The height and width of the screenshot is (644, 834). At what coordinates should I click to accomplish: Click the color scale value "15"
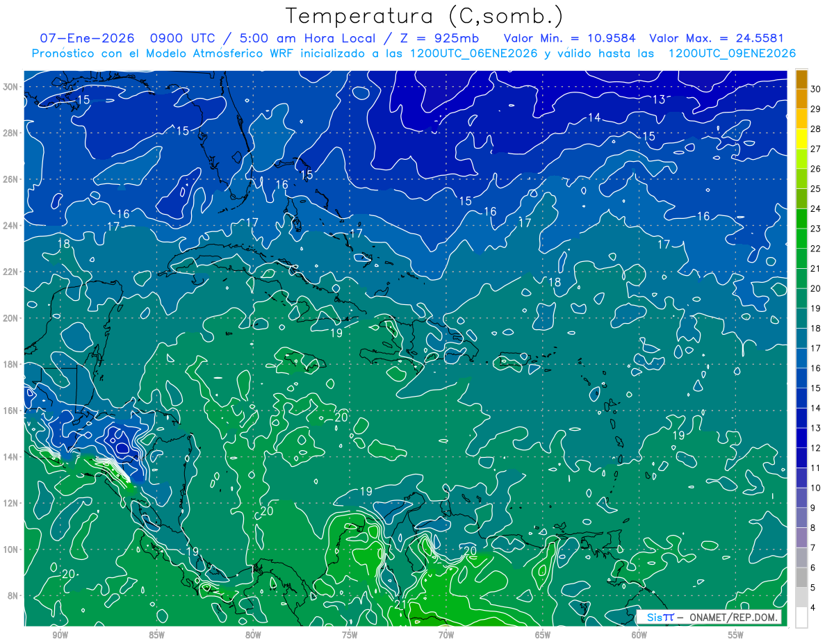[x=816, y=388]
